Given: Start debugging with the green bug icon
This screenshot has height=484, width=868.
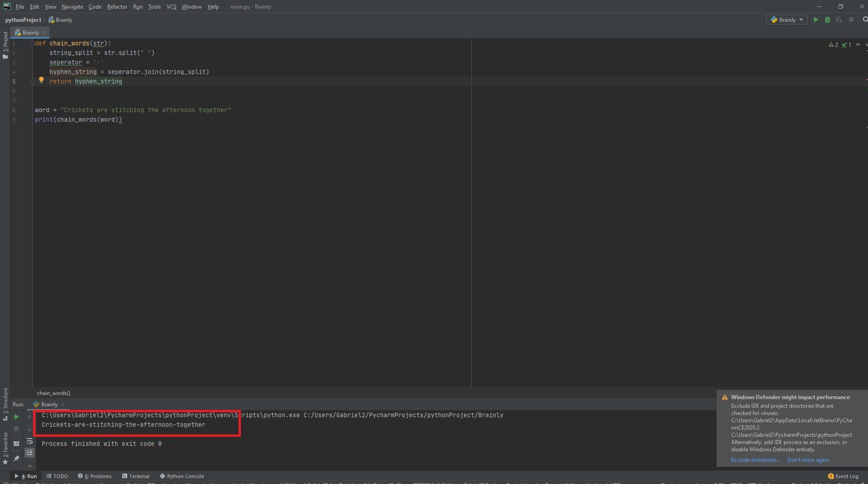Looking at the screenshot, I should pyautogui.click(x=828, y=20).
